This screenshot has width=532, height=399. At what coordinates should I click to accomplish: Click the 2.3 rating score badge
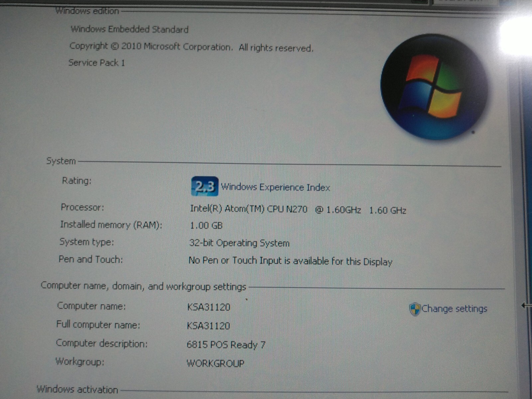pos(205,186)
